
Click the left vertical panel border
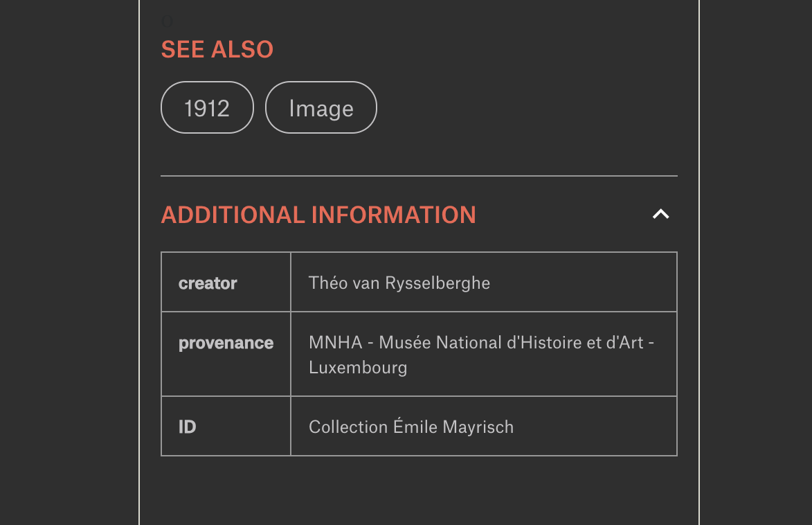tap(139, 262)
